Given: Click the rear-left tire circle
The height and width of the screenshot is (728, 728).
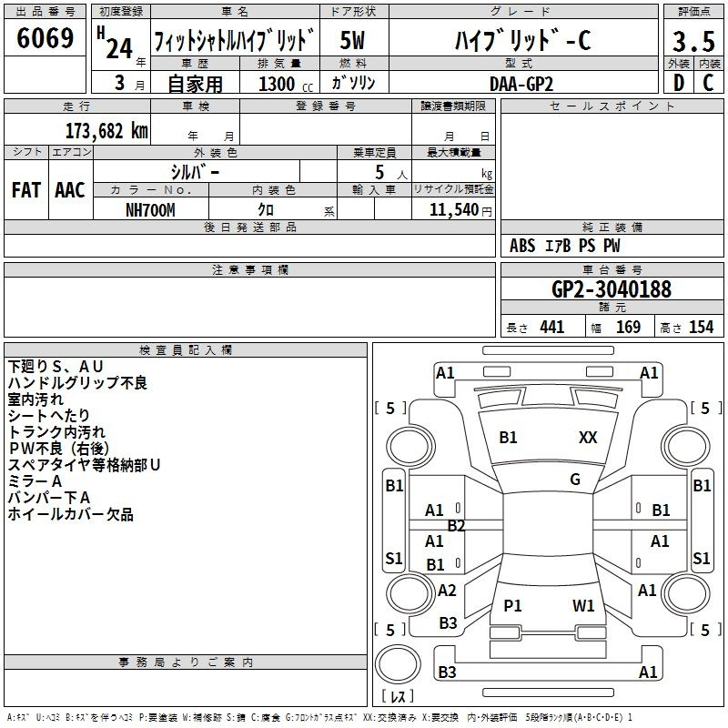Looking at the screenshot, I should coord(410,593).
